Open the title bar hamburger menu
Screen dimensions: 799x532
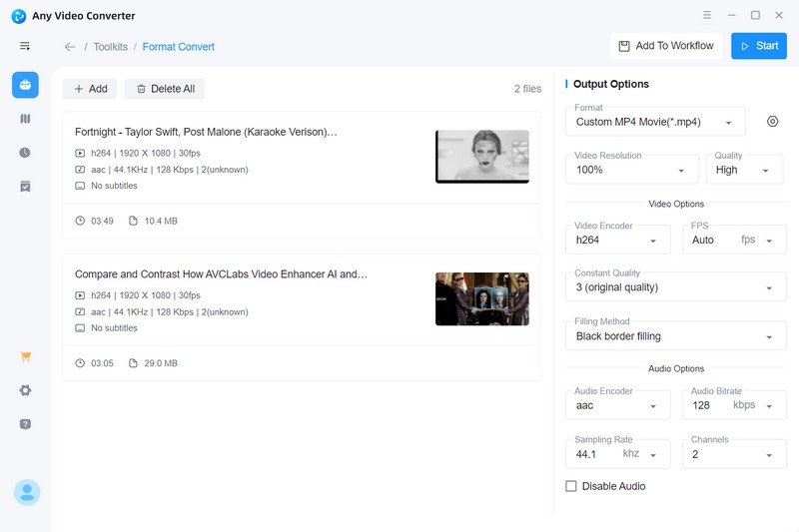pos(707,15)
